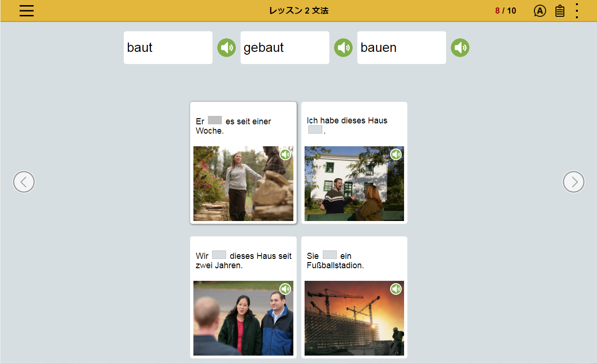Click the blank in 'Sie __ ein Fußballstadion'
This screenshot has width=597, height=364.
tap(329, 255)
